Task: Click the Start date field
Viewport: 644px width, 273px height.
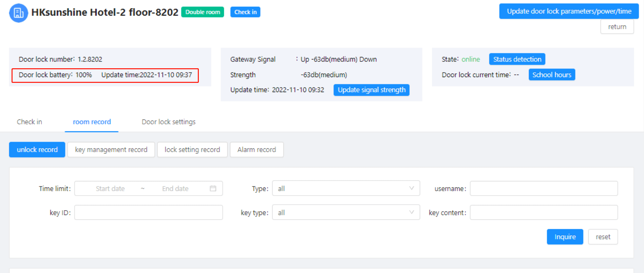Action: click(x=110, y=188)
